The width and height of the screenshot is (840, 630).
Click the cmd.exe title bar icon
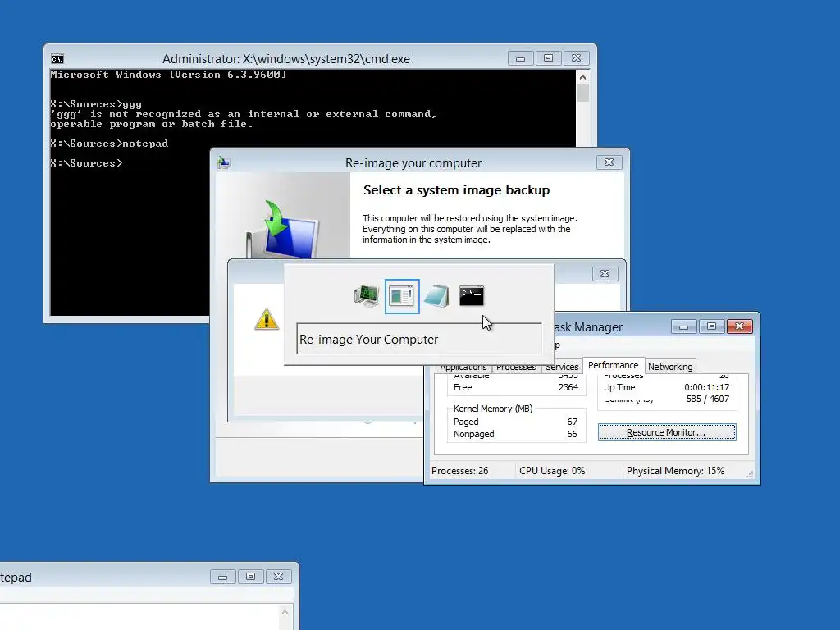point(57,58)
